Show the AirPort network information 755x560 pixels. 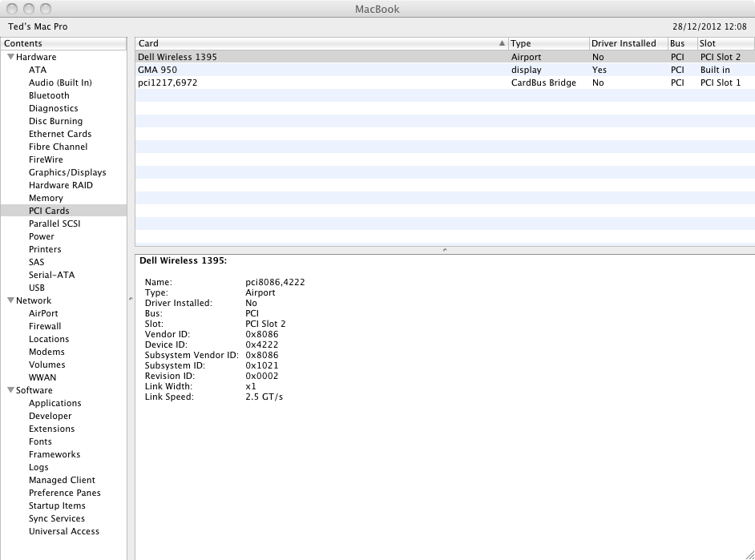point(43,313)
